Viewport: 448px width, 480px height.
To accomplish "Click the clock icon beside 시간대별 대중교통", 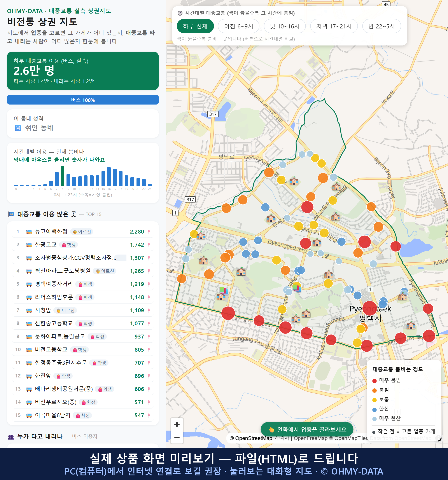I will [180, 13].
